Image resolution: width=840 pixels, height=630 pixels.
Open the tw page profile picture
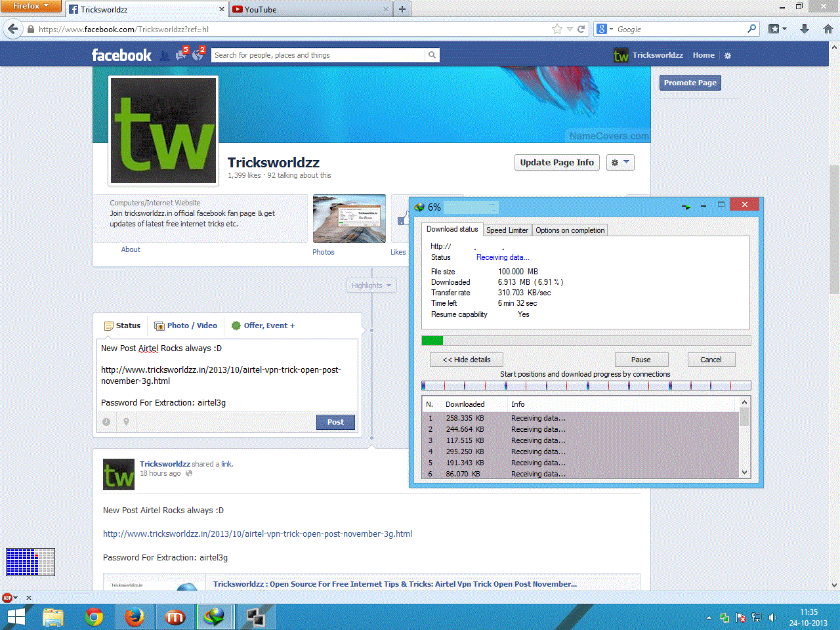(x=163, y=131)
